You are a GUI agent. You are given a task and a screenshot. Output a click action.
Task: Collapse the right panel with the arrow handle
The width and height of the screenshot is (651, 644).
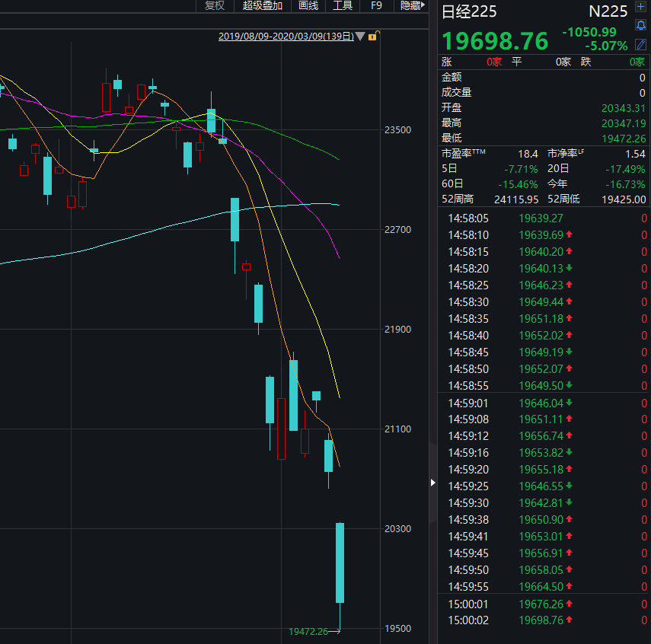point(433,483)
